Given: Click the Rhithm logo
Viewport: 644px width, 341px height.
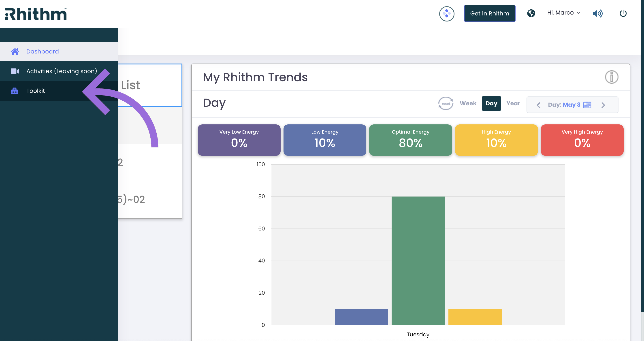Looking at the screenshot, I should pyautogui.click(x=36, y=14).
